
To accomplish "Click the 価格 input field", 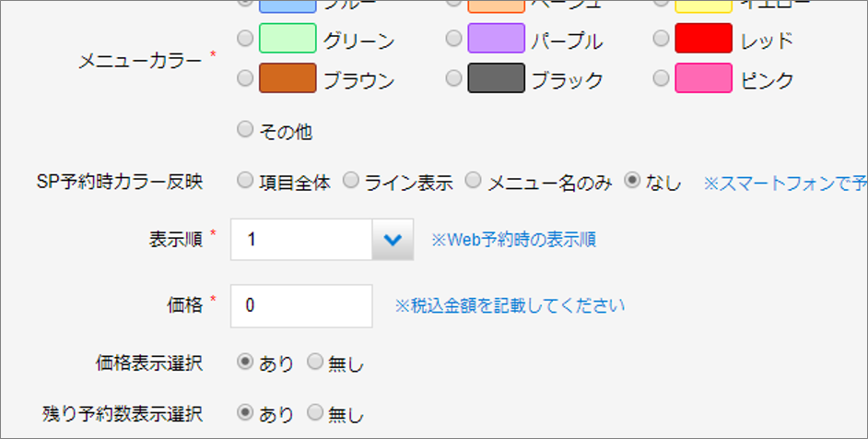I will pos(300,305).
